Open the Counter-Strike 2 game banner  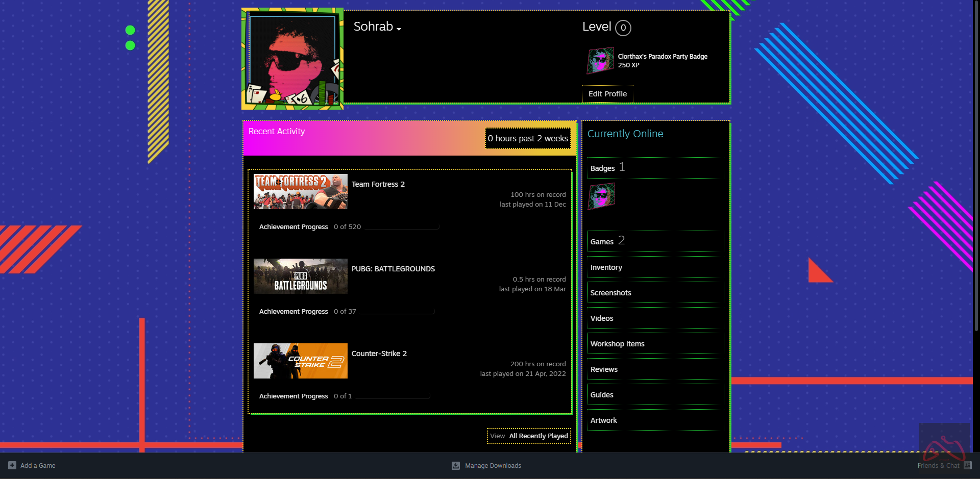[x=300, y=361]
